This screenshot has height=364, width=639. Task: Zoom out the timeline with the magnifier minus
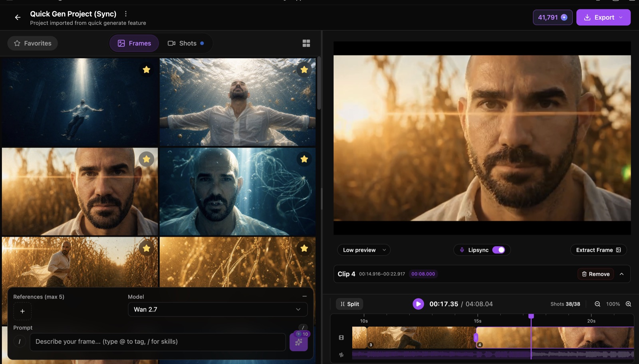597,304
